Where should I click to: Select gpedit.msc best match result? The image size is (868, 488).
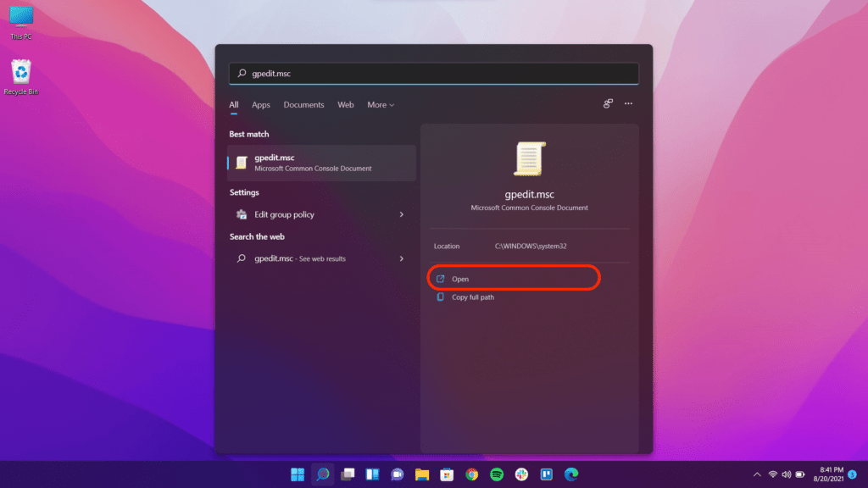tap(321, 163)
